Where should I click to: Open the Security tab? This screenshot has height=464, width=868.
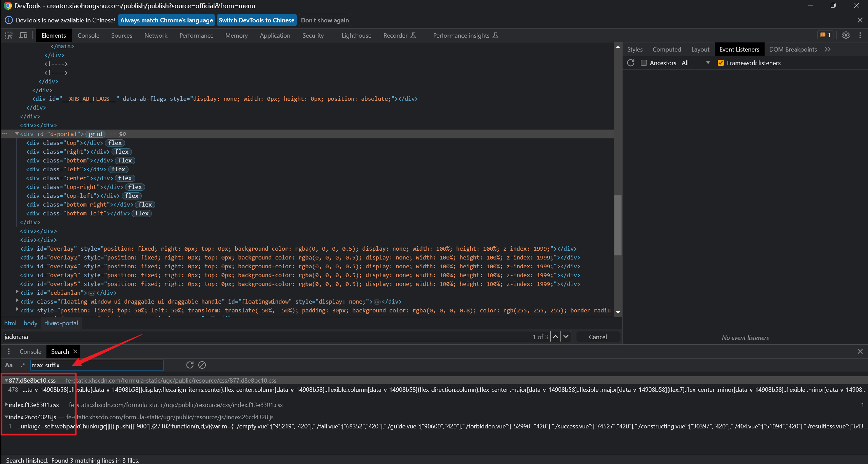[x=313, y=35]
